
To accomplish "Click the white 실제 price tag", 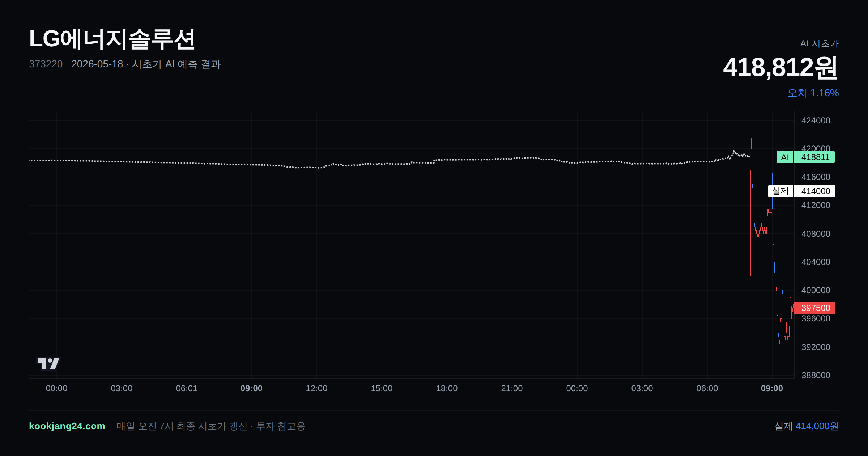I will [780, 191].
